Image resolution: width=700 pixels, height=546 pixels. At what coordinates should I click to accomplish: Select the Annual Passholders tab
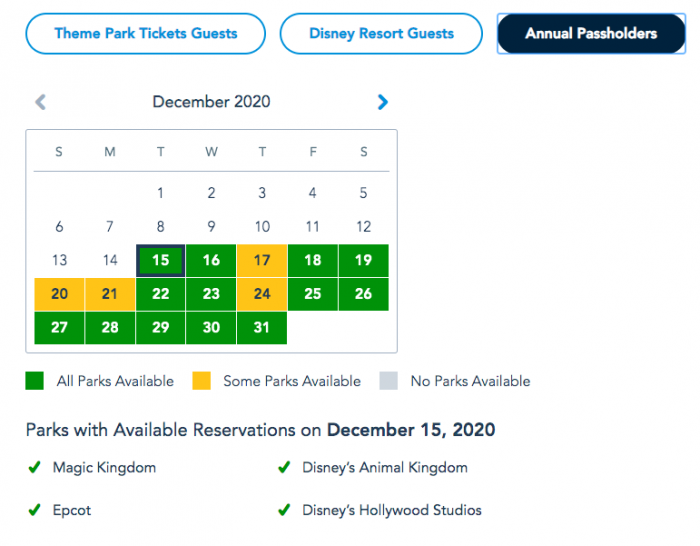pyautogui.click(x=590, y=33)
